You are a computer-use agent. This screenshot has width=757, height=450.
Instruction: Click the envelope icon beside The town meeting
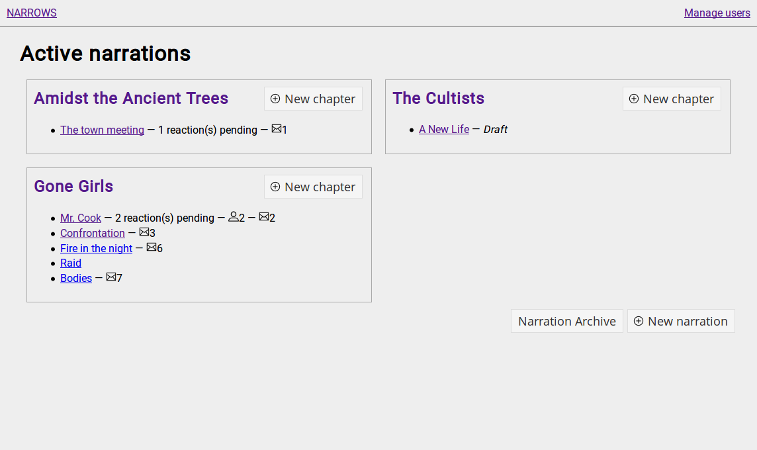click(x=276, y=128)
